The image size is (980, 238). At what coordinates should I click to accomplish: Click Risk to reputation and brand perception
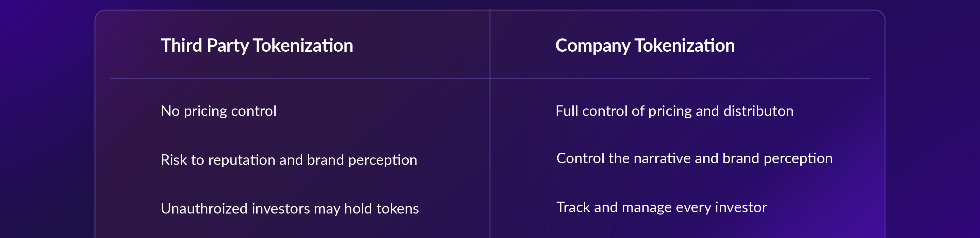(289, 160)
